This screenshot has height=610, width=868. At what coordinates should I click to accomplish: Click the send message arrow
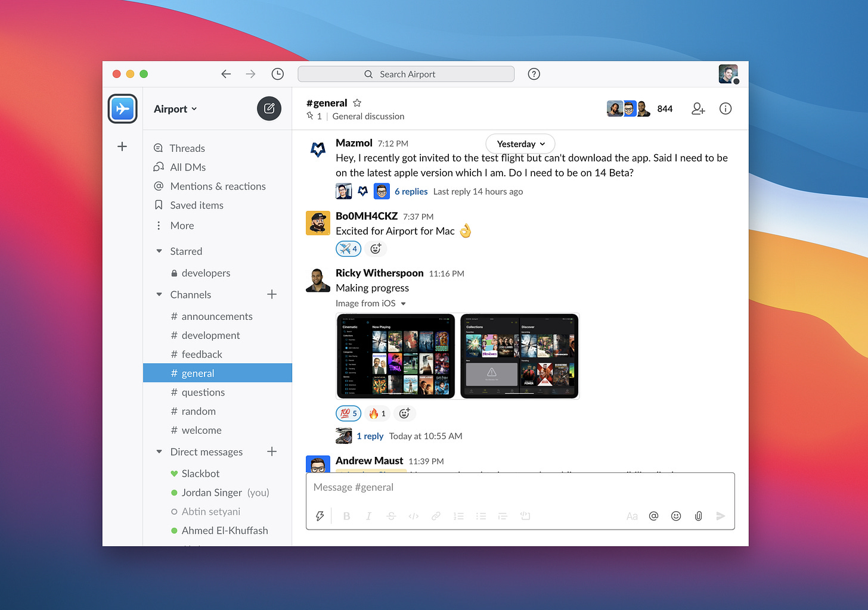[x=721, y=516]
